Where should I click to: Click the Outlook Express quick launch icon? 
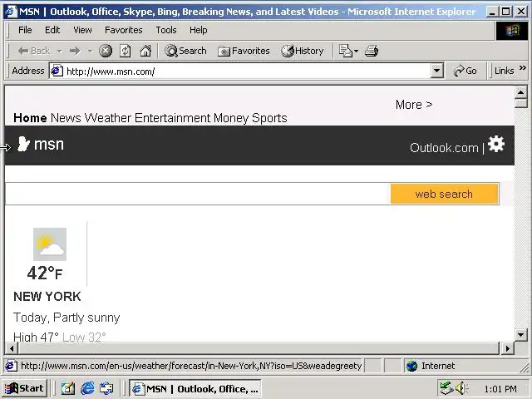106,388
